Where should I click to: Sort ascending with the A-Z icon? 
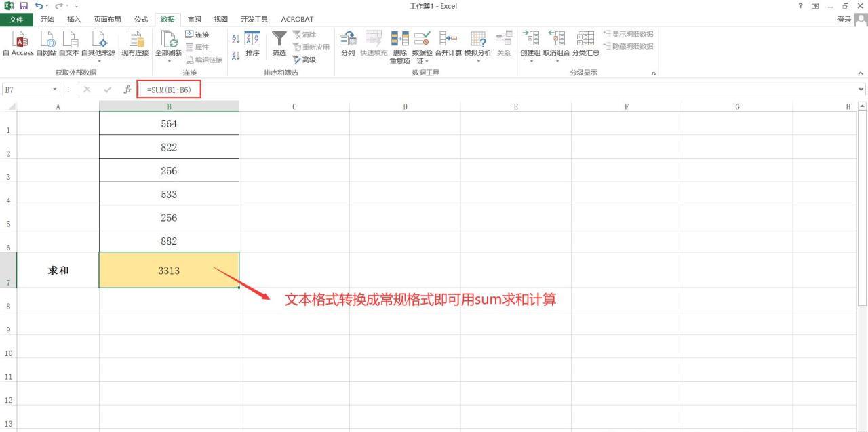point(235,39)
